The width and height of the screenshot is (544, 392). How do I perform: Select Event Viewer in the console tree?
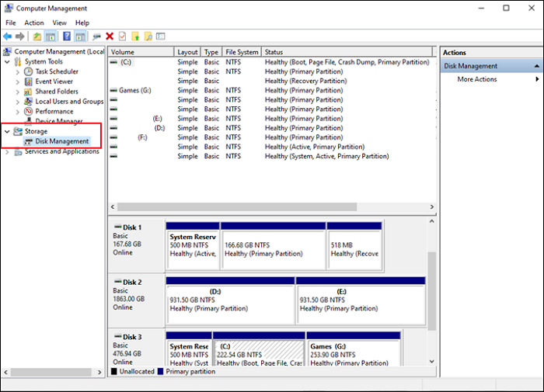point(54,81)
